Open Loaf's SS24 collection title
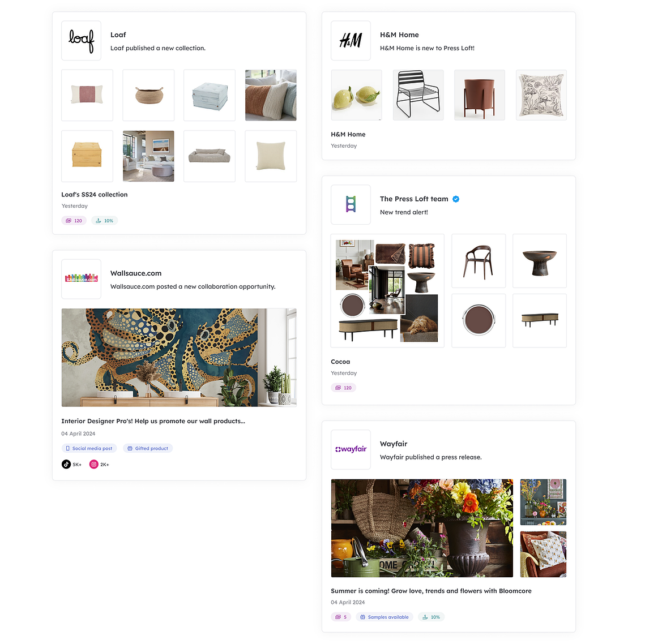Image resolution: width=645 pixels, height=644 pixels. click(x=95, y=195)
